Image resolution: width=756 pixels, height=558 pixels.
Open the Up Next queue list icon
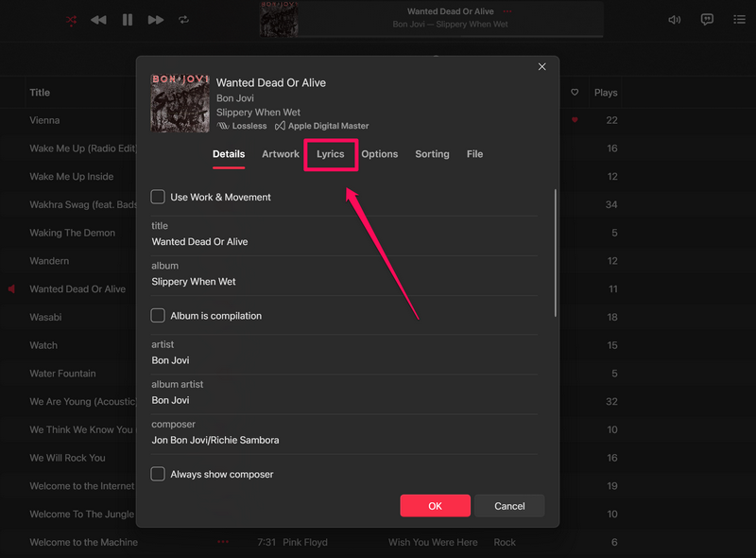(739, 19)
